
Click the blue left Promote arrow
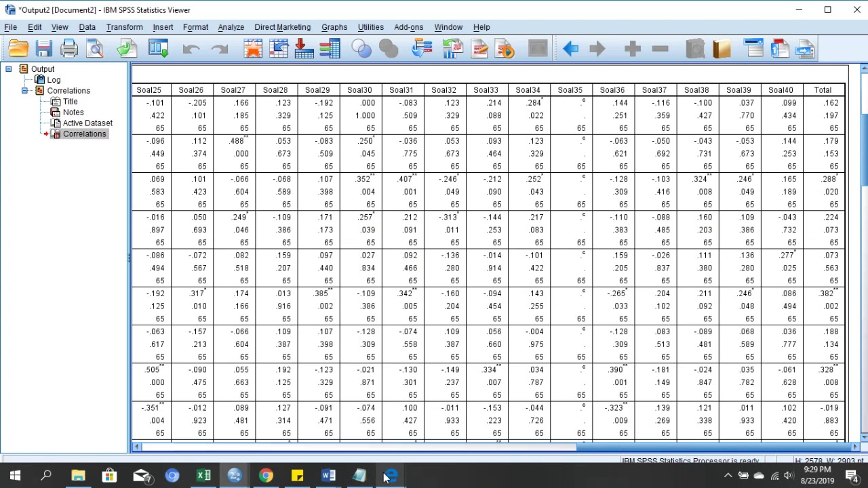(570, 48)
